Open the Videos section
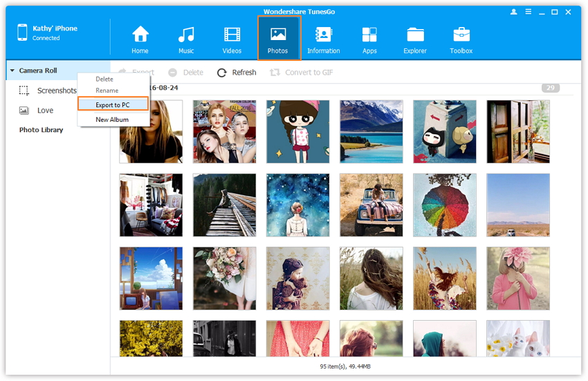The image size is (588, 381). click(x=232, y=35)
